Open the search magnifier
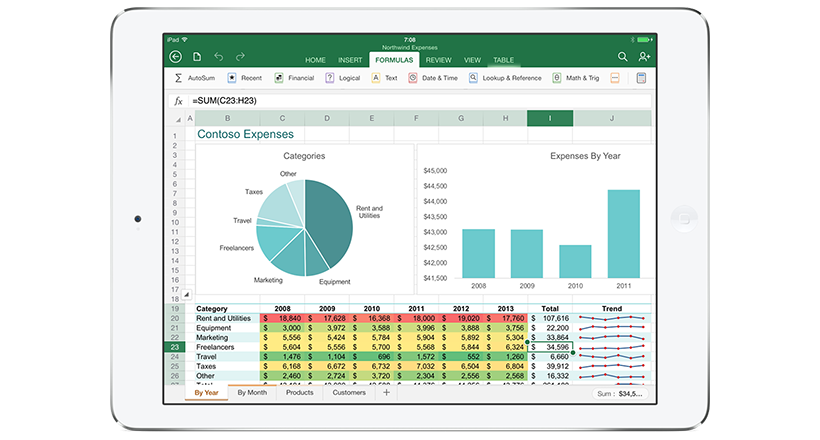 (x=623, y=57)
